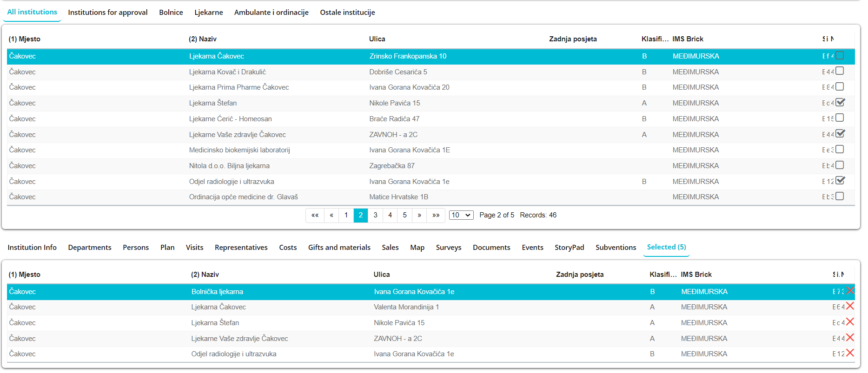Viewport: 868px width, 373px height.
Task: Remove Valenta Morandinija 1 row from selection
Action: [x=850, y=306]
